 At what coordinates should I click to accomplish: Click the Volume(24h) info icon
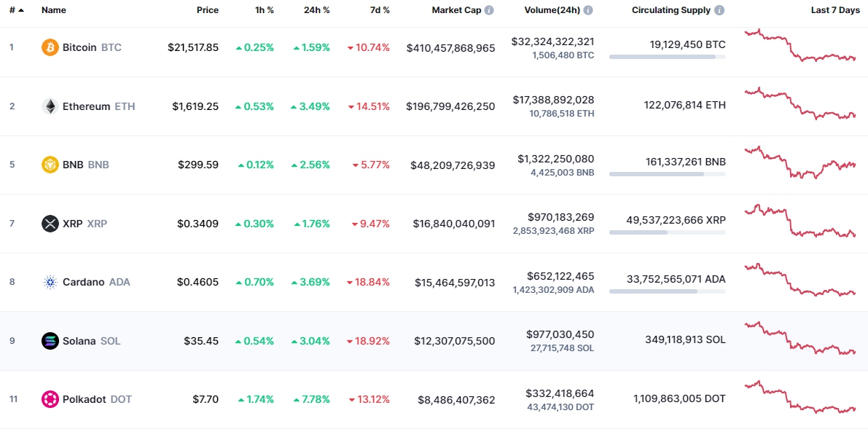[x=588, y=11]
